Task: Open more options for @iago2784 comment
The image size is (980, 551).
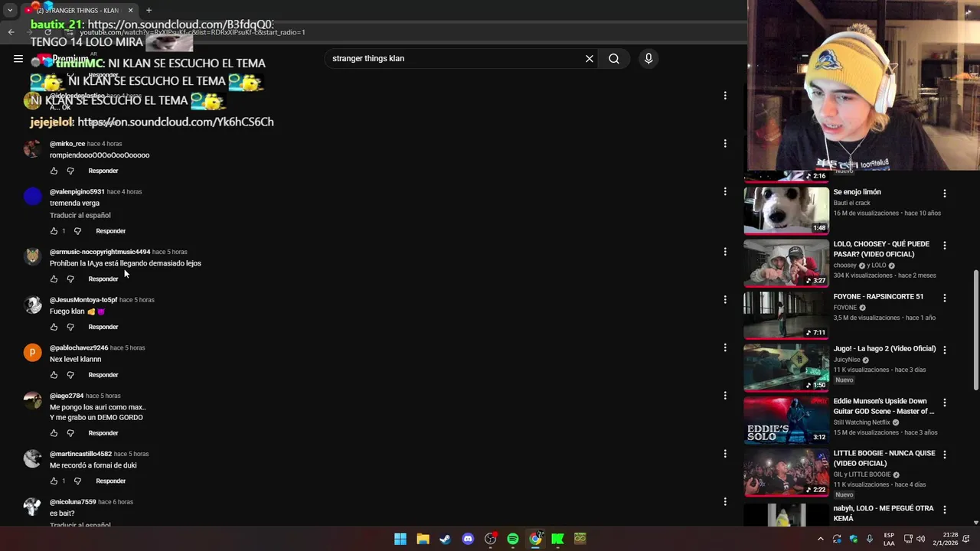Action: pos(725,396)
